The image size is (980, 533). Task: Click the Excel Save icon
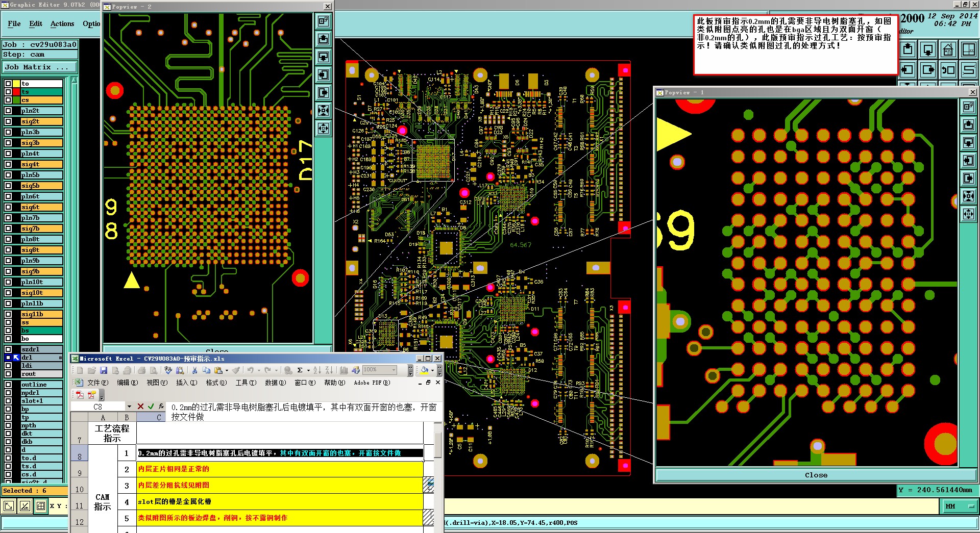pyautogui.click(x=104, y=370)
